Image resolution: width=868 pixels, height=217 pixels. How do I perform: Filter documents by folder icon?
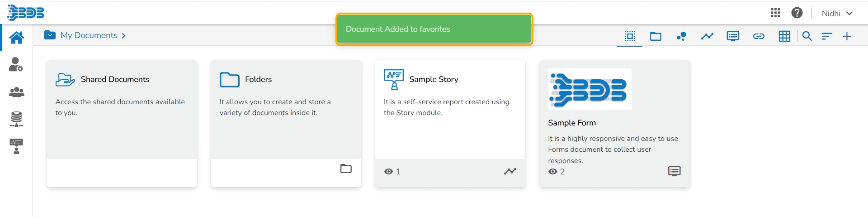coord(656,36)
